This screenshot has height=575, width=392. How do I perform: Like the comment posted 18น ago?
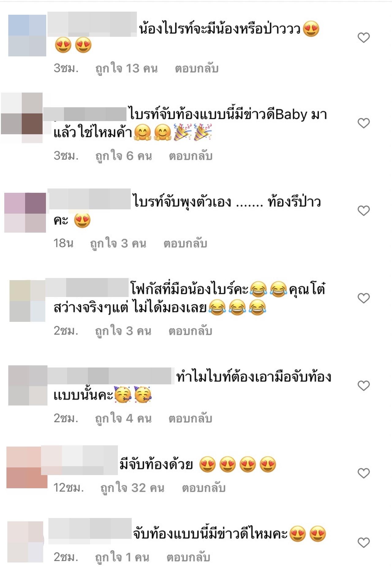364,211
